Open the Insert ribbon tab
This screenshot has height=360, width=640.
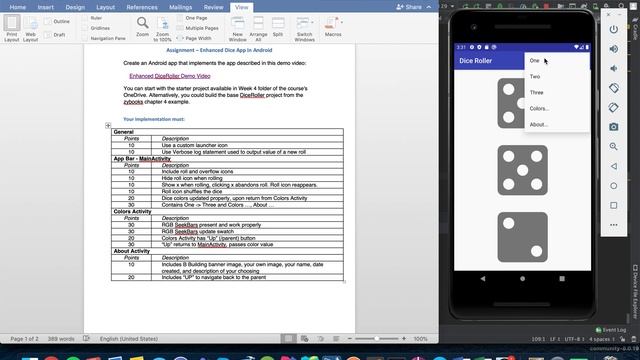(46, 7)
